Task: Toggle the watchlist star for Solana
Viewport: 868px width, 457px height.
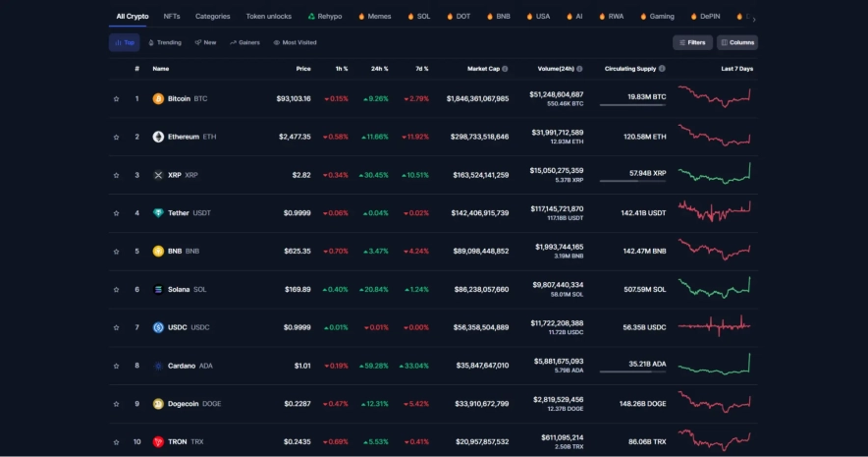Action: coord(116,289)
